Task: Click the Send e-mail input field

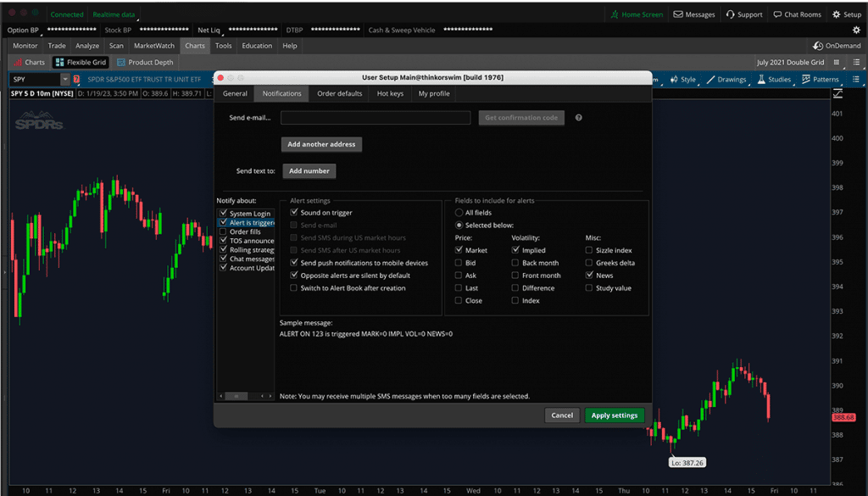Action: (375, 117)
